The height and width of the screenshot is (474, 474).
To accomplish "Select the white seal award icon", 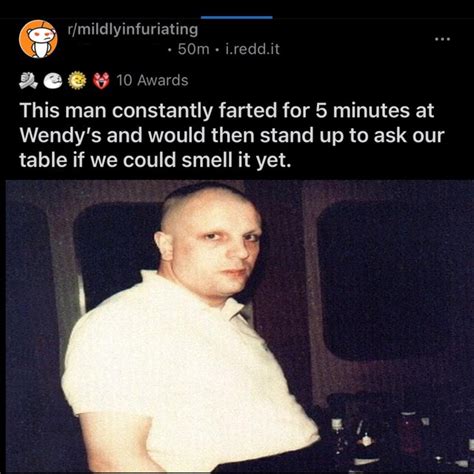I will click(53, 81).
